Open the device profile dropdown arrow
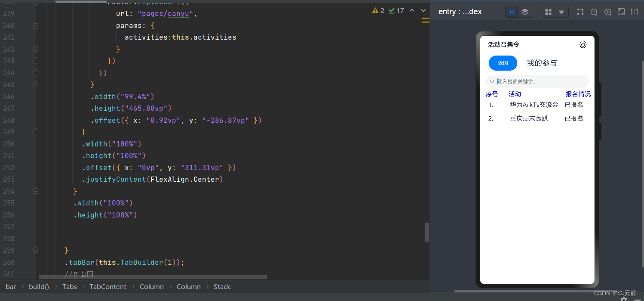Screen dimensions: 644x301 (561, 12)
